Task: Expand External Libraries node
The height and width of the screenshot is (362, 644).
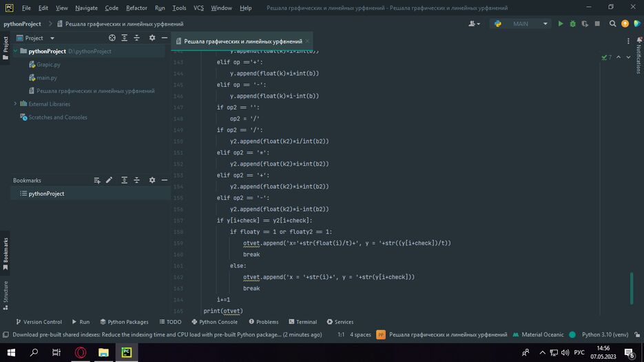Action: (x=16, y=103)
